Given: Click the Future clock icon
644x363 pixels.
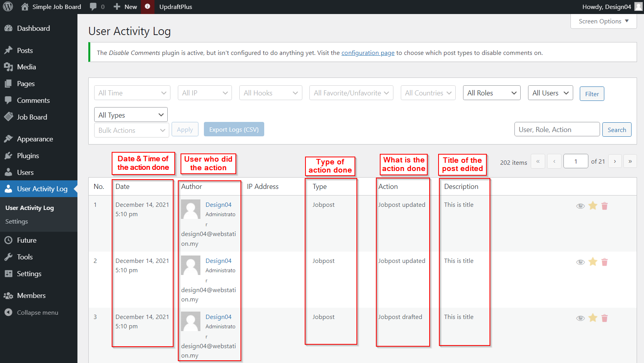Looking at the screenshot, I should point(9,240).
